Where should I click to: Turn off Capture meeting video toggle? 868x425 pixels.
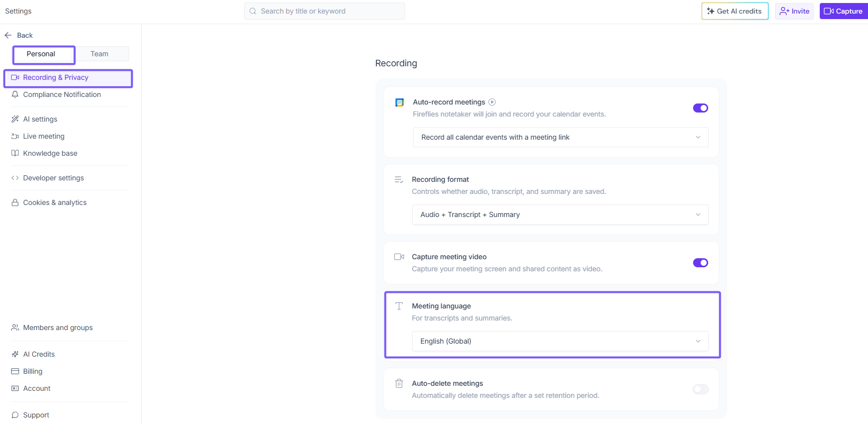pyautogui.click(x=700, y=263)
